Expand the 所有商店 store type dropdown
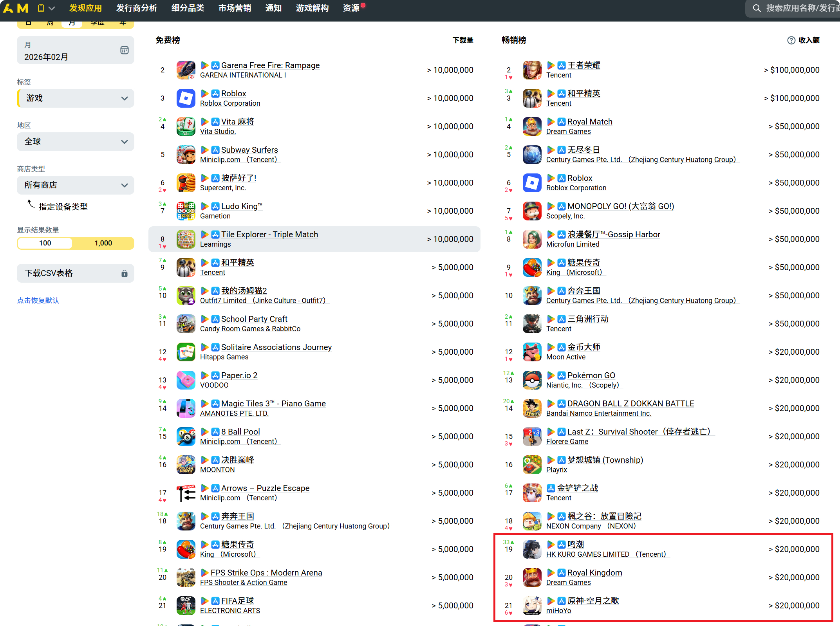840x626 pixels. [76, 185]
